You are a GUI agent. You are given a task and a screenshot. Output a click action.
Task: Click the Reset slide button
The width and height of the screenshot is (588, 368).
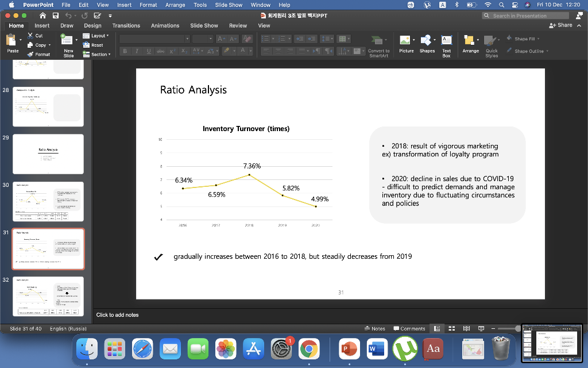tap(93, 45)
